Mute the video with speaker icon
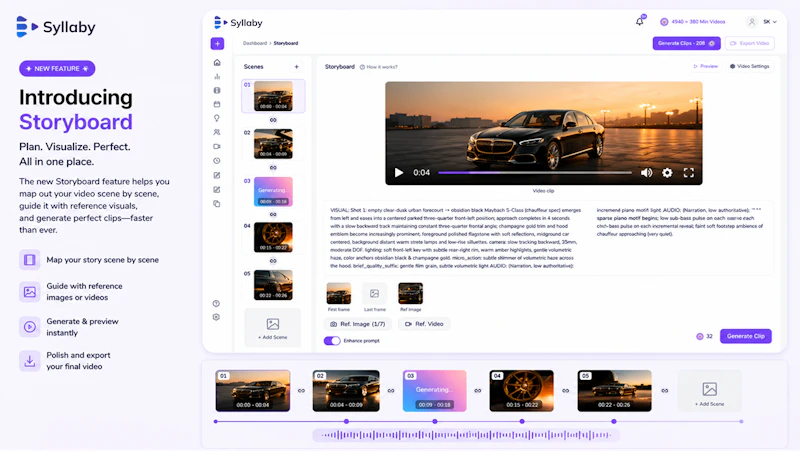 646,172
